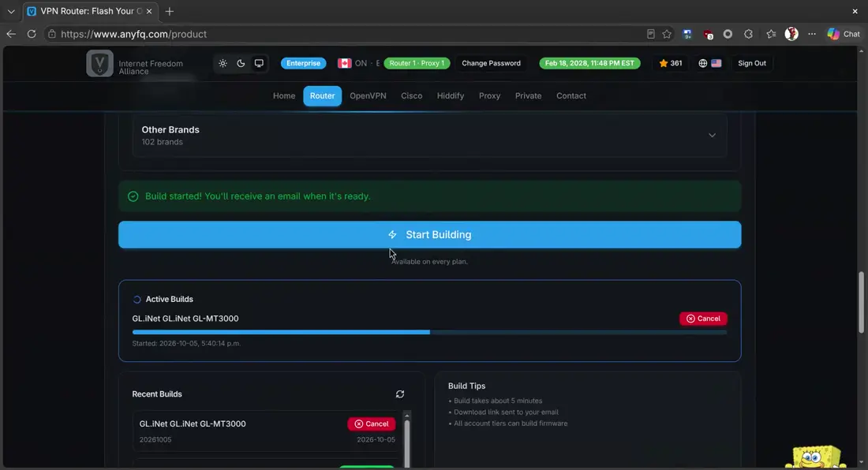The image size is (868, 470).
Task: Click the site lock icon
Action: click(x=51, y=34)
